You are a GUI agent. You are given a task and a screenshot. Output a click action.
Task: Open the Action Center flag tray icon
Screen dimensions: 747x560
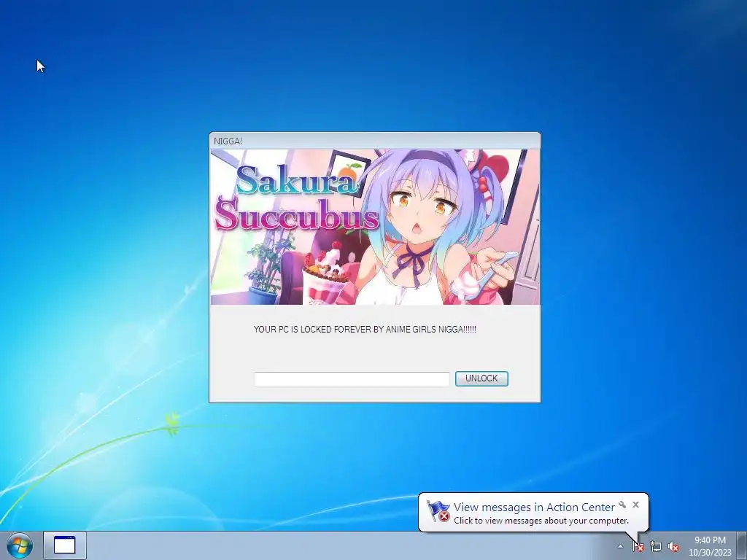click(x=638, y=547)
